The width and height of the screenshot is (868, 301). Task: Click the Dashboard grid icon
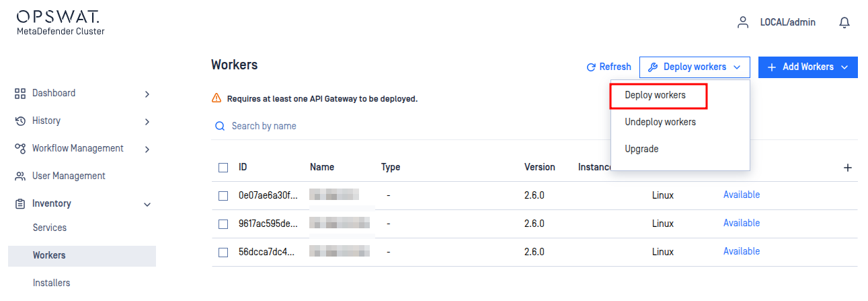(x=20, y=93)
